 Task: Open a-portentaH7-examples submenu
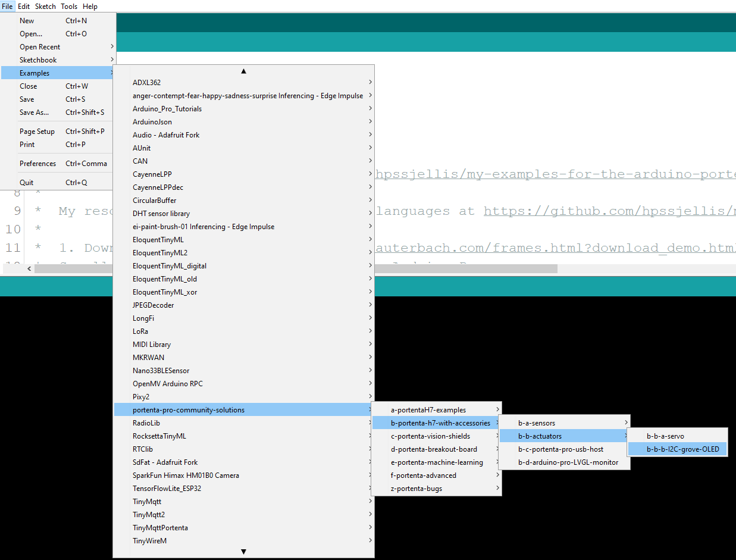tap(437, 410)
